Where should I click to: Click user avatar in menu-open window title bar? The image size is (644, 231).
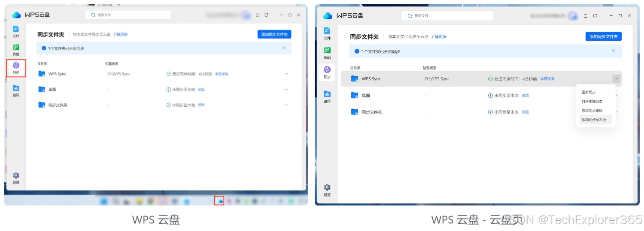(573, 16)
